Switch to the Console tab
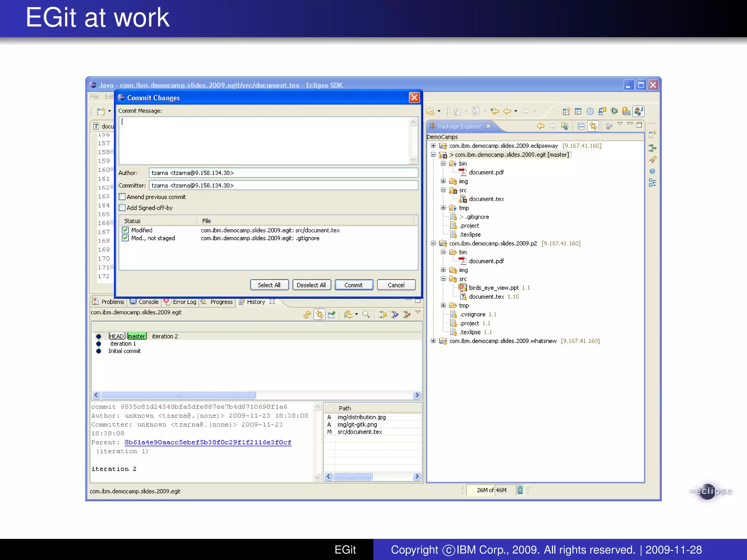Viewport: 747px width, 560px height. tap(144, 302)
